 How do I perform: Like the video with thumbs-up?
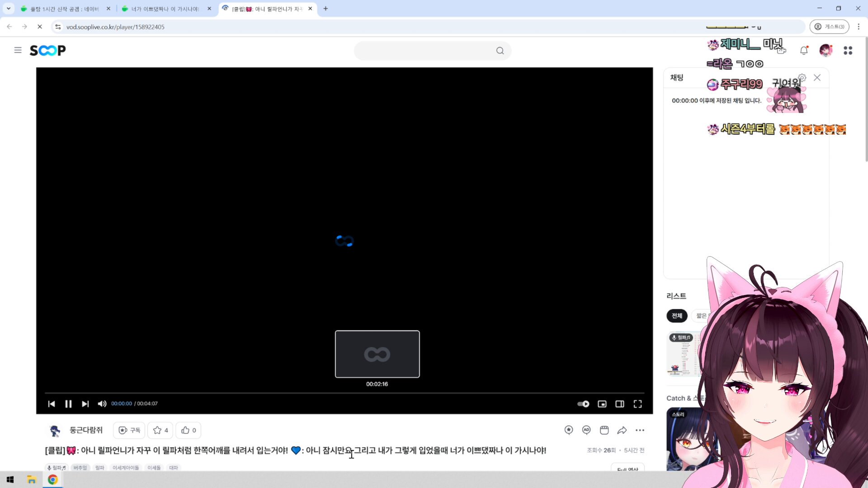[x=189, y=430]
